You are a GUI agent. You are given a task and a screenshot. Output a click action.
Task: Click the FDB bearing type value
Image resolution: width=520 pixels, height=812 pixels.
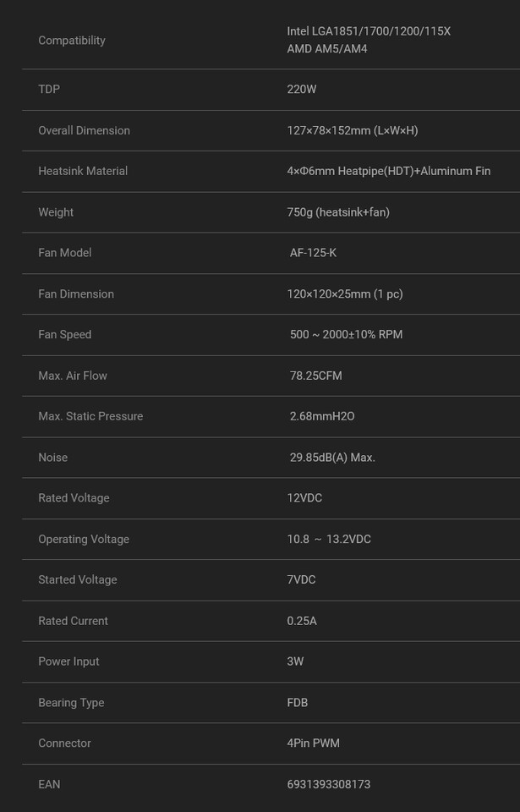coord(297,703)
